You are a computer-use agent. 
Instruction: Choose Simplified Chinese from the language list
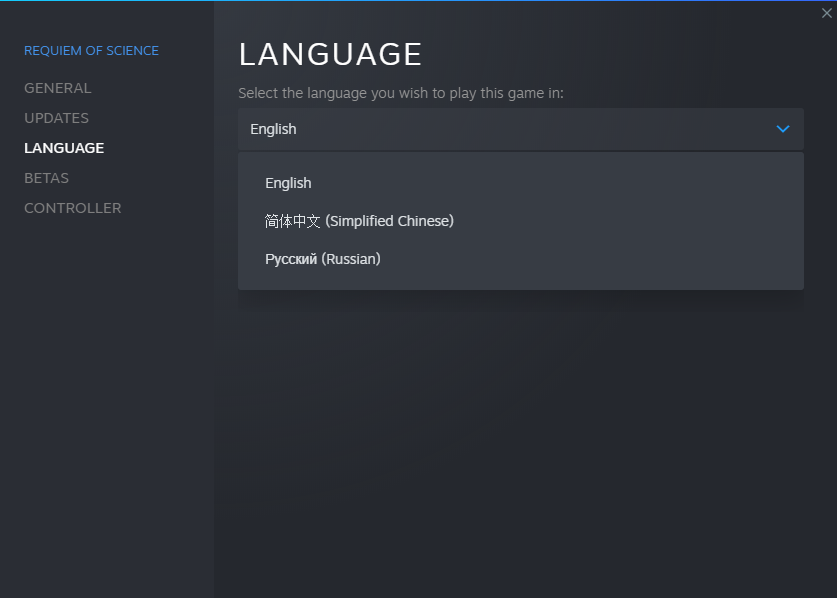click(x=359, y=221)
